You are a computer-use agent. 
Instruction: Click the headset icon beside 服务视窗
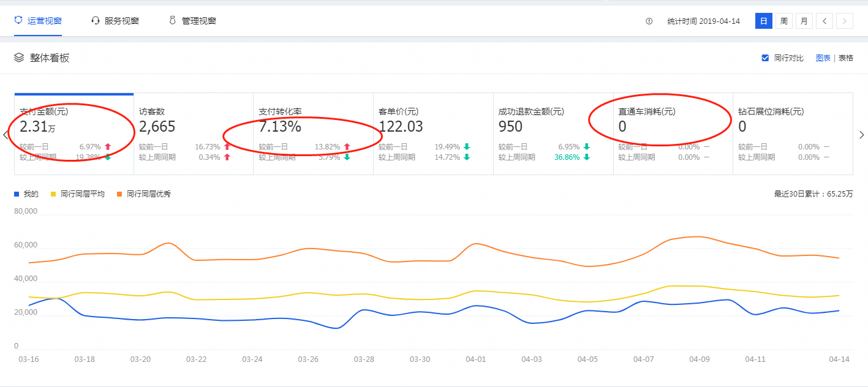(x=95, y=20)
